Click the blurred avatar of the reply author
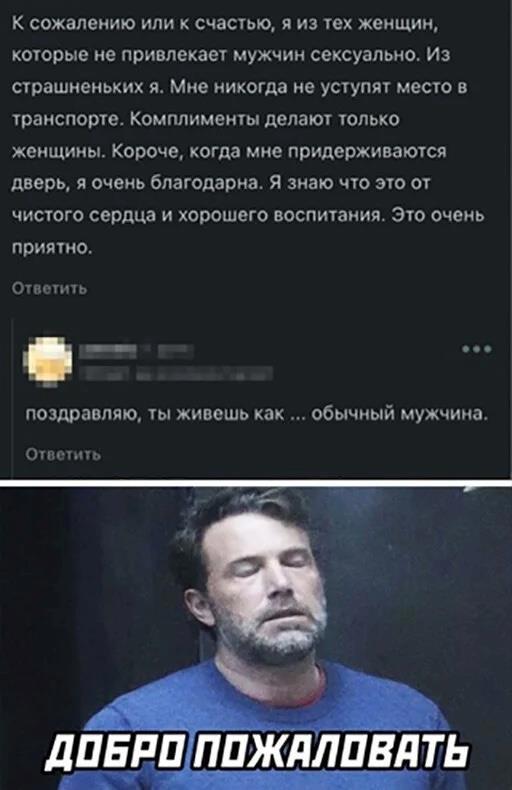512x790 pixels. pos(48,360)
